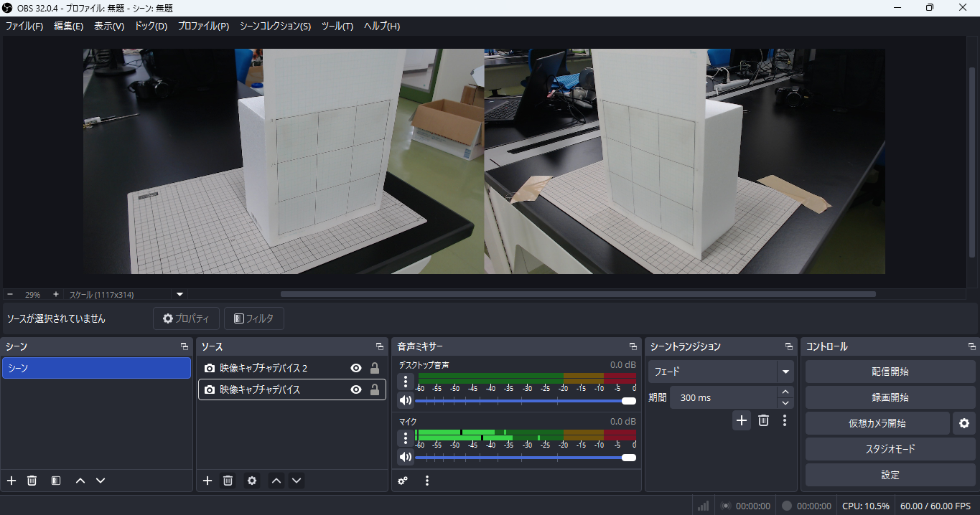
Task: Open virtual camera settings gear
Action: pos(963,423)
